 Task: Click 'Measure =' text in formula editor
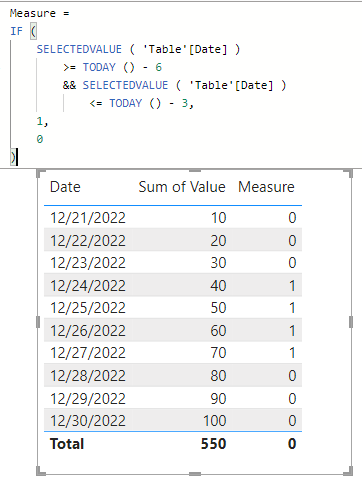click(39, 13)
